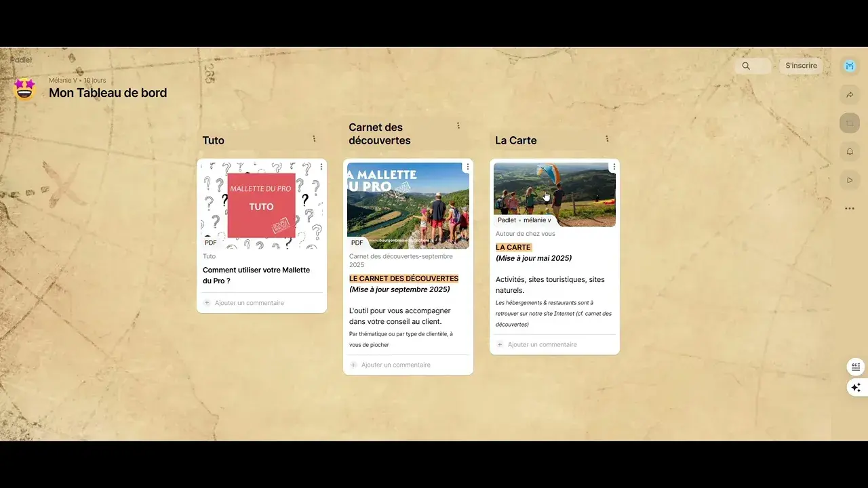Add a comment on La Carte card

click(542, 344)
